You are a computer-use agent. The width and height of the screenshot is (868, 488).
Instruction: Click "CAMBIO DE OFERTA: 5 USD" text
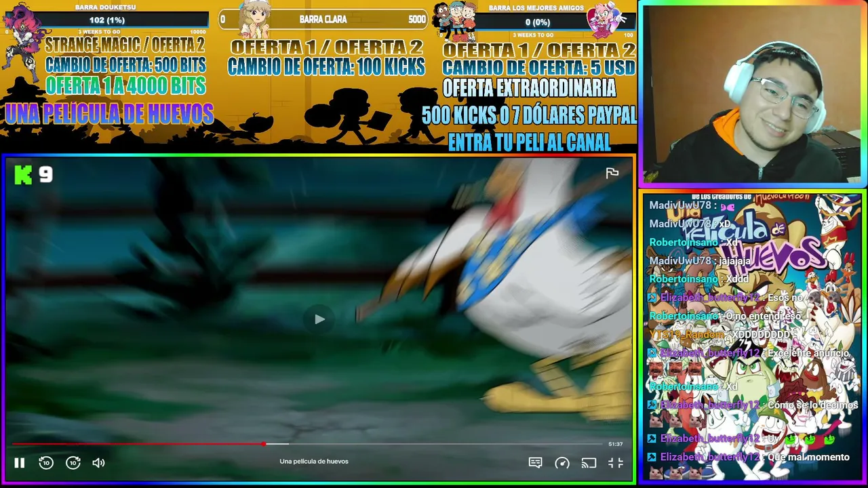coord(538,68)
